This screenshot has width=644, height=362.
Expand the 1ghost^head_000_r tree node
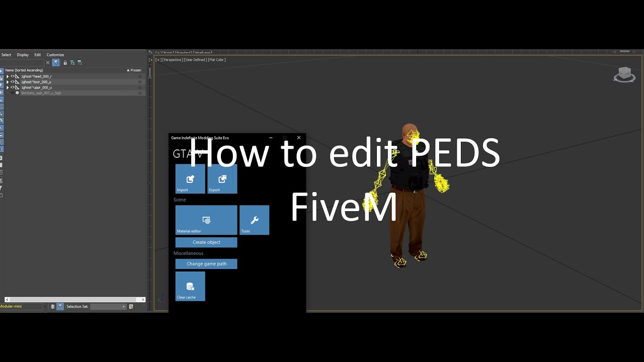tap(8, 76)
